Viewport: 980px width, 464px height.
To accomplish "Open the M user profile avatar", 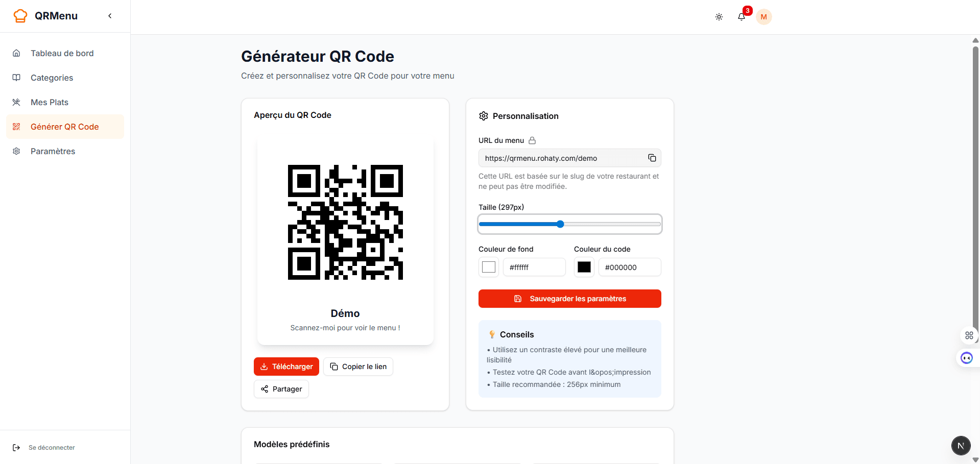I will coord(763,16).
